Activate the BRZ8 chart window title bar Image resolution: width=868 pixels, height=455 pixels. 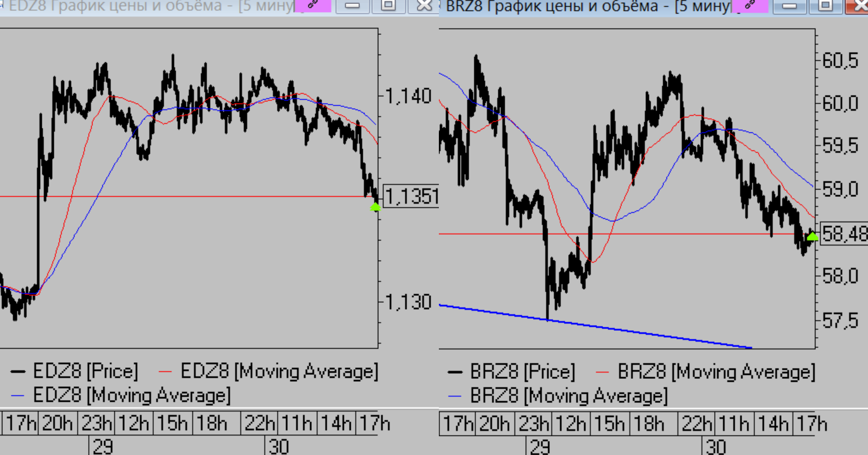[584, 6]
